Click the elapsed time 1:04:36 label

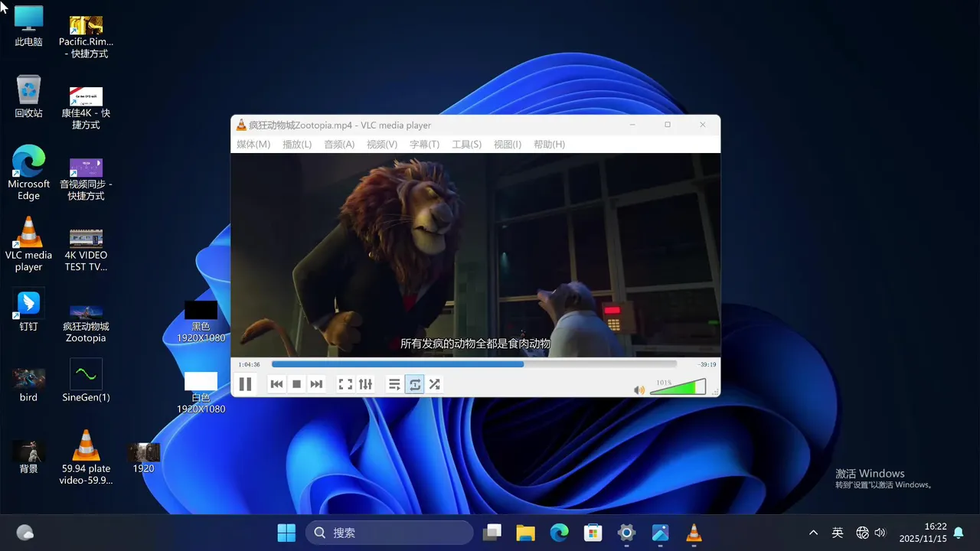pyautogui.click(x=249, y=365)
